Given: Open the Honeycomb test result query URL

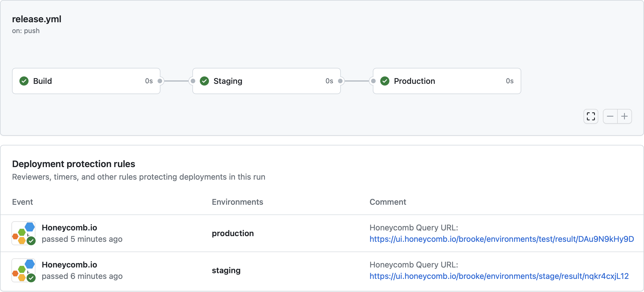Looking at the screenshot, I should [x=502, y=239].
